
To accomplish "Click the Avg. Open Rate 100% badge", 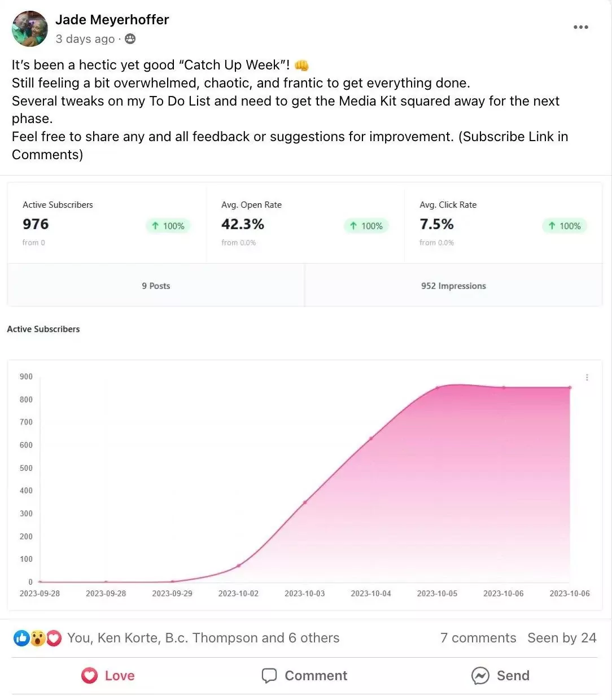I will point(366,226).
